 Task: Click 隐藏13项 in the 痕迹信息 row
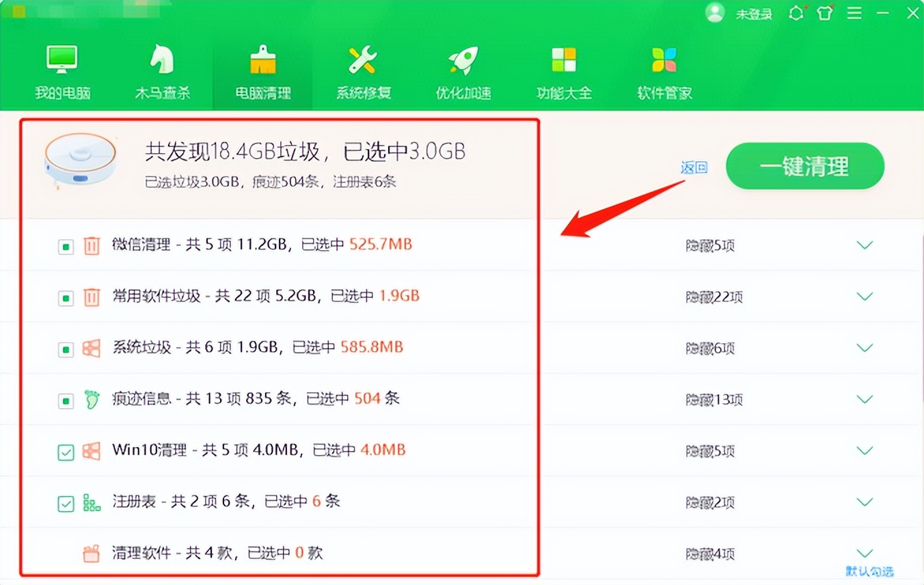click(714, 400)
